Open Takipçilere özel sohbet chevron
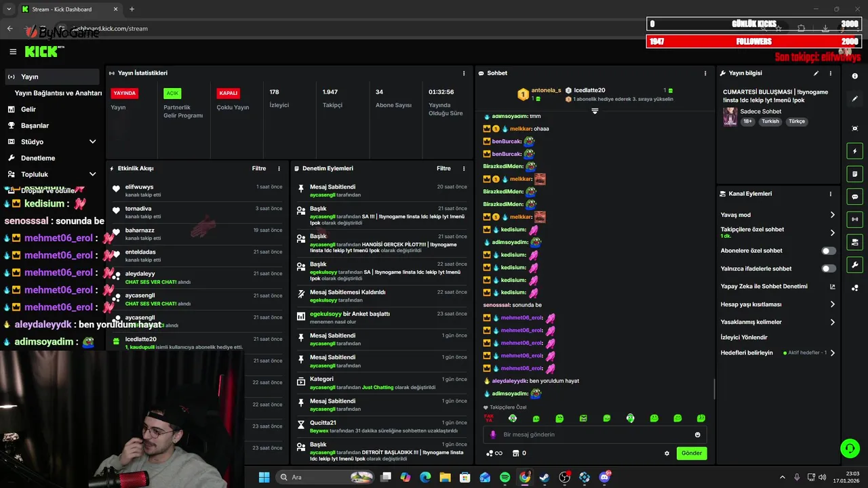 coord(833,232)
